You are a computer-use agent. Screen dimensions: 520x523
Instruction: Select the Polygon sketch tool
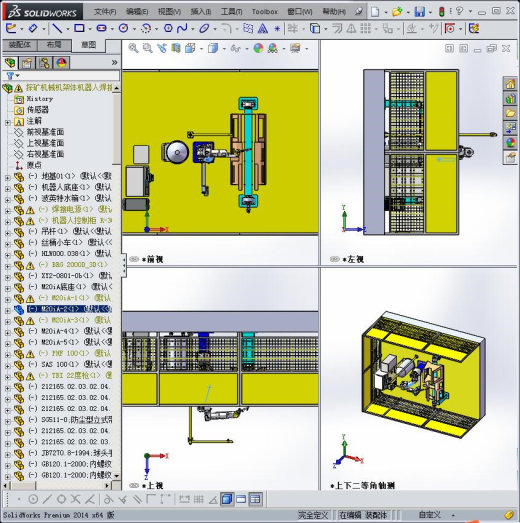click(168, 29)
